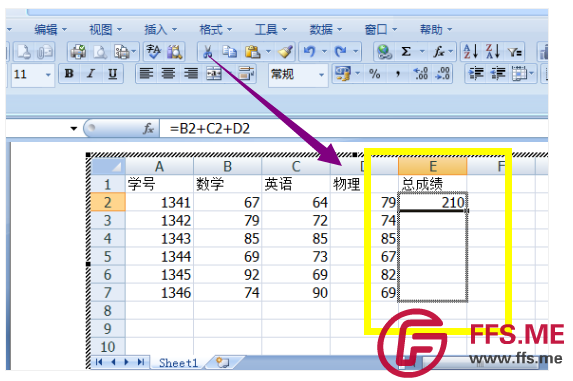Decrease decimal places
The width and height of the screenshot is (573, 381).
443,73
